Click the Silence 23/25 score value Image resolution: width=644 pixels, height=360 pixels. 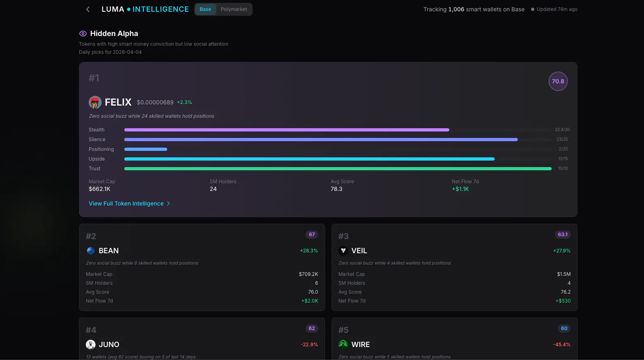[x=562, y=140]
